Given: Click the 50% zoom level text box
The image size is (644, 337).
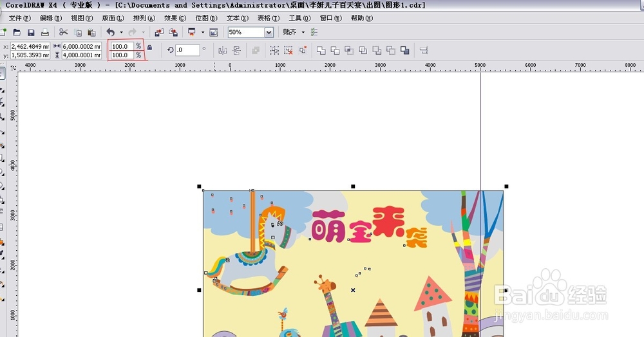Looking at the screenshot, I should 246,32.
